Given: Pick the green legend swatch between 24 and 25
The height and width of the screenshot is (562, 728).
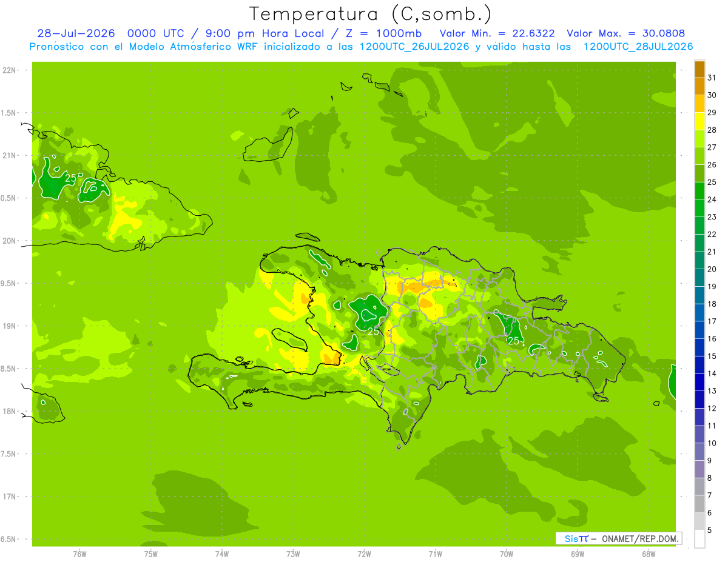Looking at the screenshot, I should click(x=699, y=191).
